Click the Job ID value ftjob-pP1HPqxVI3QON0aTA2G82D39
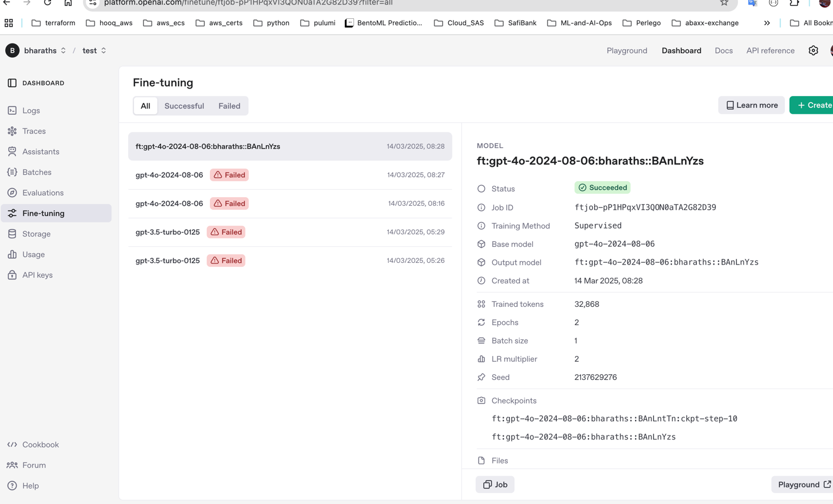This screenshot has width=833, height=504. click(645, 207)
